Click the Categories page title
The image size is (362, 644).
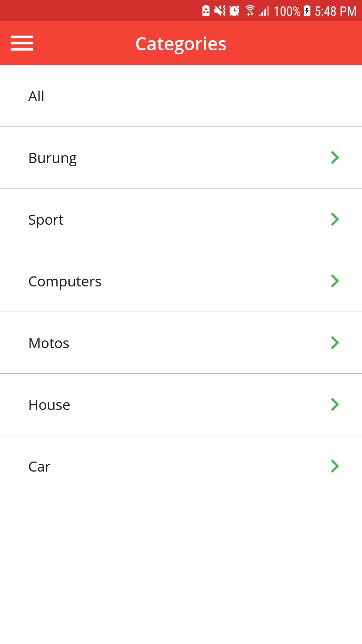[x=181, y=44]
